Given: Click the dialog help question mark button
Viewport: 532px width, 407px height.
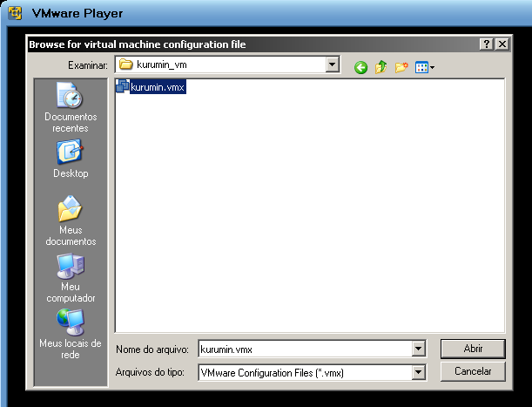Looking at the screenshot, I should [487, 44].
